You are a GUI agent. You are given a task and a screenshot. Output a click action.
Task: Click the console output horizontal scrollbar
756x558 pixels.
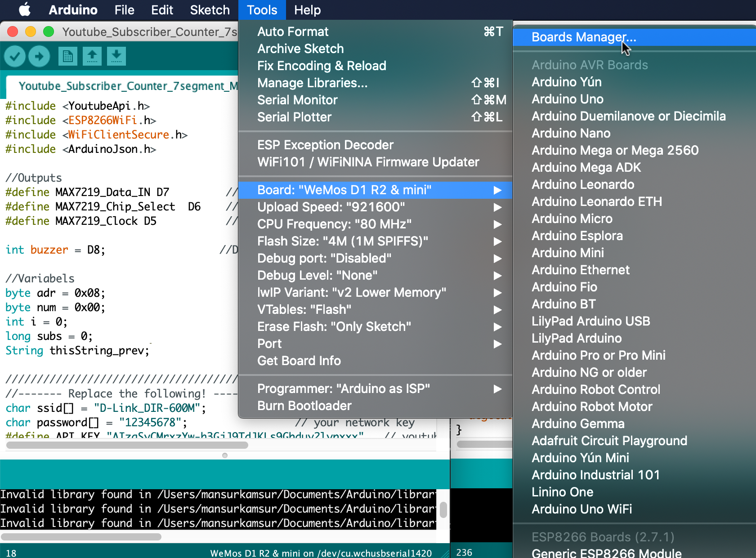81,537
